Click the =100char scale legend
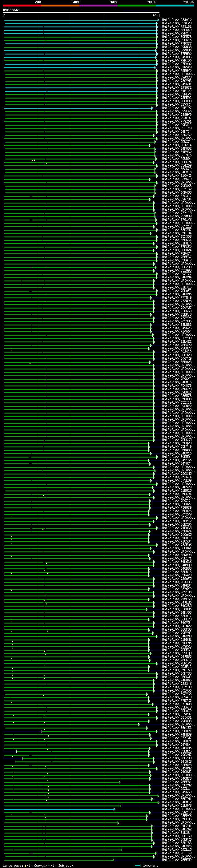 point(147,865)
